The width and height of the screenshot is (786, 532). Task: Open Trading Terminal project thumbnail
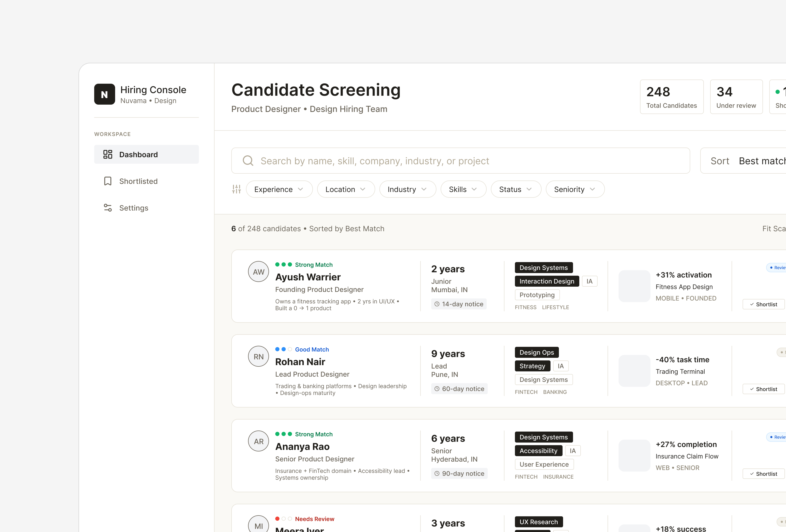pos(635,371)
